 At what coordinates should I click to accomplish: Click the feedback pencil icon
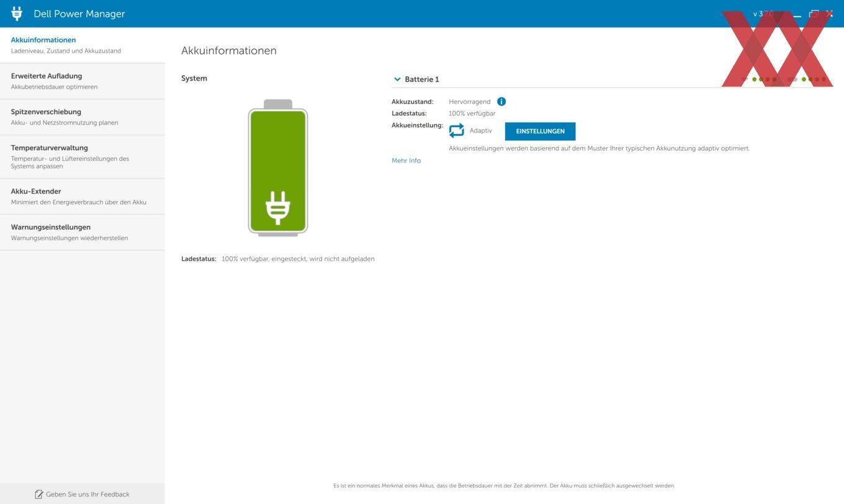pos(39,494)
